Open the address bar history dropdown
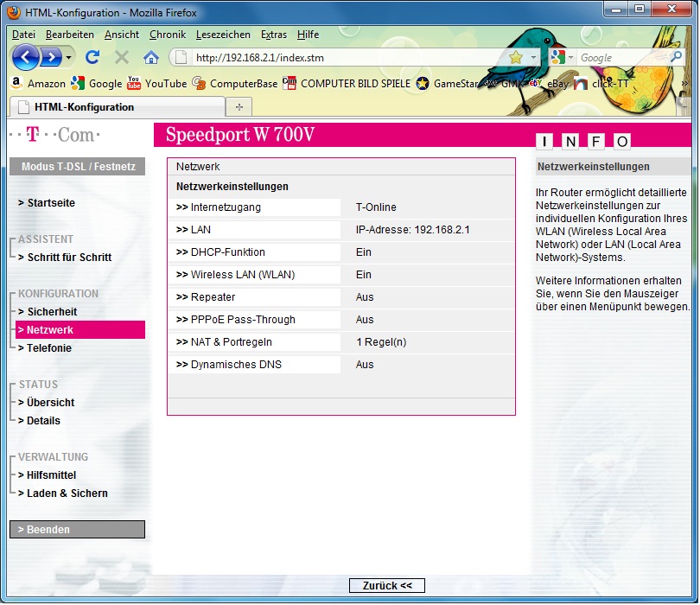 [x=533, y=58]
